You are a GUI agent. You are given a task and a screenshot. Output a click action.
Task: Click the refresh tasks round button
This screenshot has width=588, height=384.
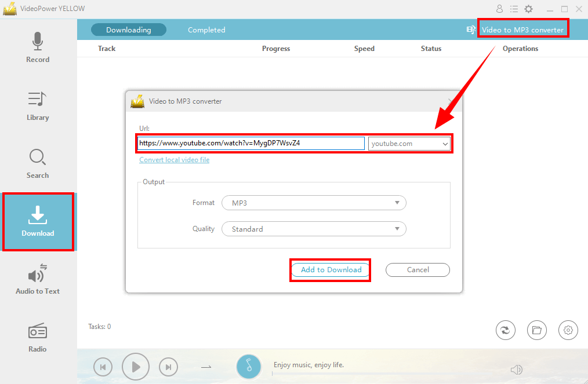click(x=506, y=330)
